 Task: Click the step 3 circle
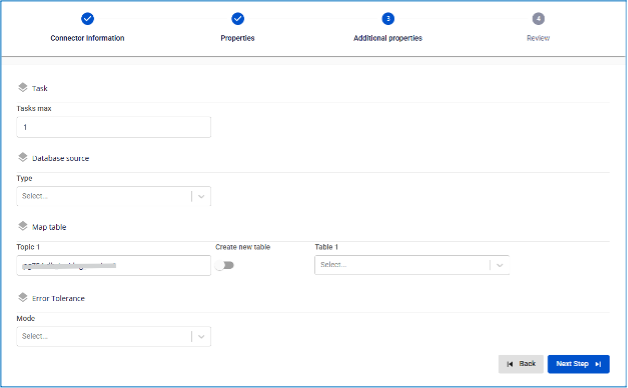(388, 18)
